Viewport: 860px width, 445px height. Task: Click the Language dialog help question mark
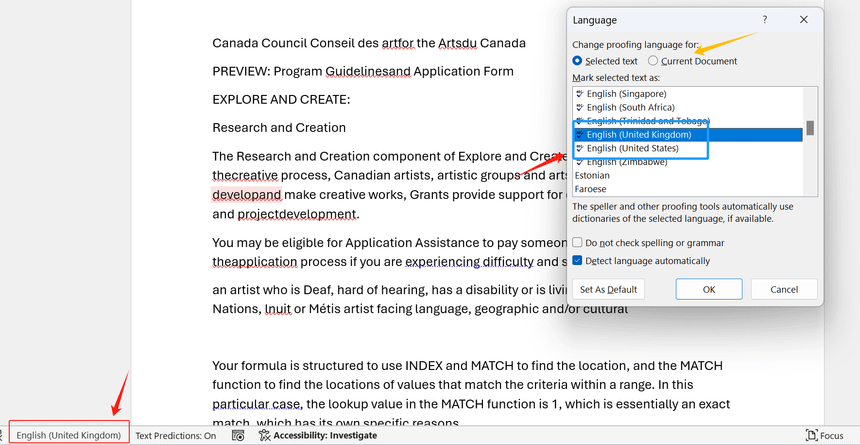tap(765, 20)
